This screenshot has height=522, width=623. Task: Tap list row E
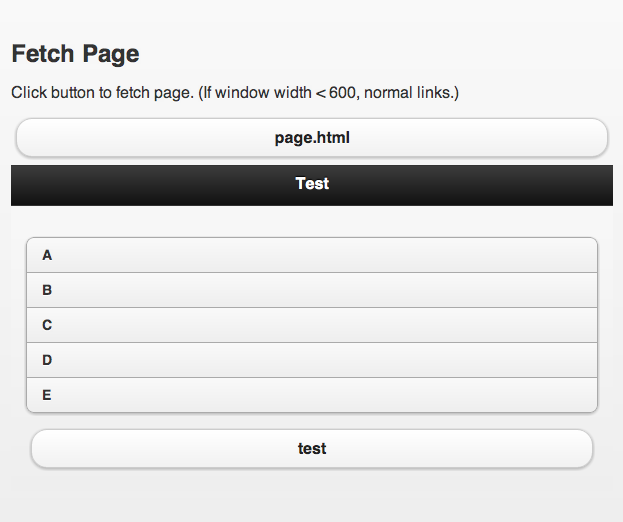(312, 395)
